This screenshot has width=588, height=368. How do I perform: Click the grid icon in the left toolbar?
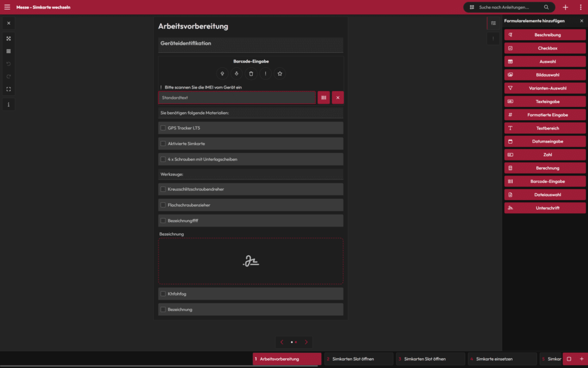coord(9,51)
